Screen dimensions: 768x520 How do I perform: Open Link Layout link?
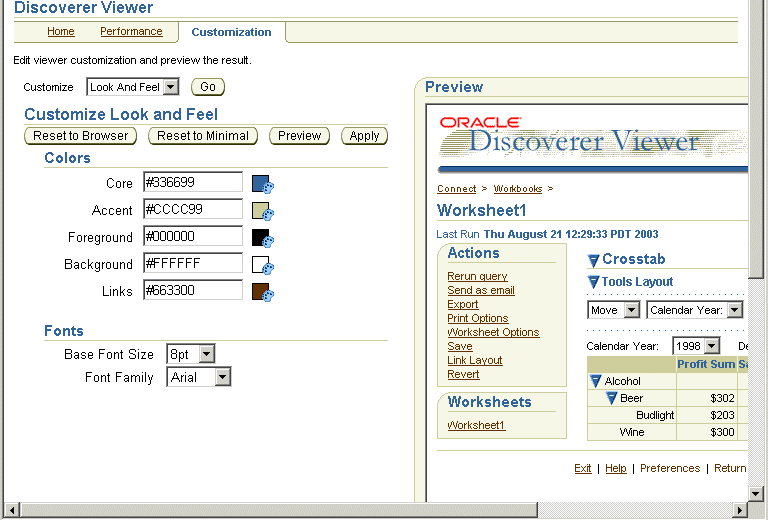point(475,360)
